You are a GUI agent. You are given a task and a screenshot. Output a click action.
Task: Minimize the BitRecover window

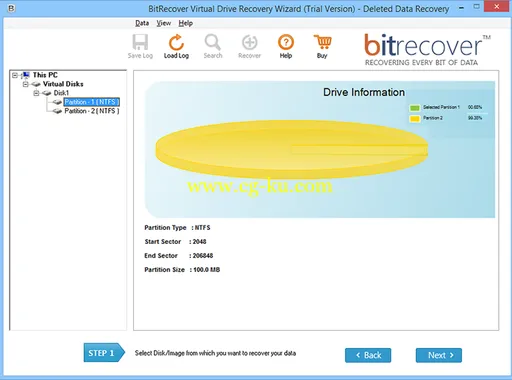click(461, 7)
